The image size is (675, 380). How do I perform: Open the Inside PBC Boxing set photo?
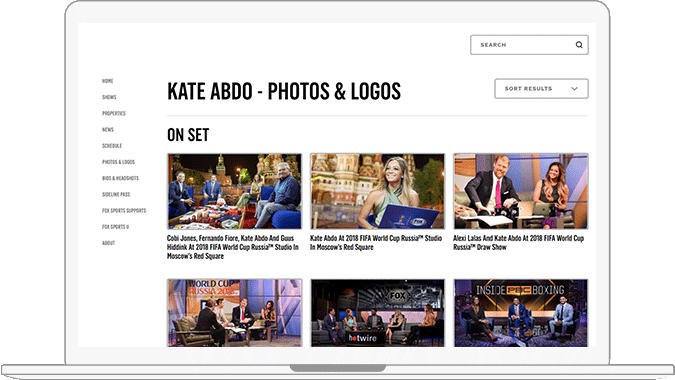tap(521, 313)
